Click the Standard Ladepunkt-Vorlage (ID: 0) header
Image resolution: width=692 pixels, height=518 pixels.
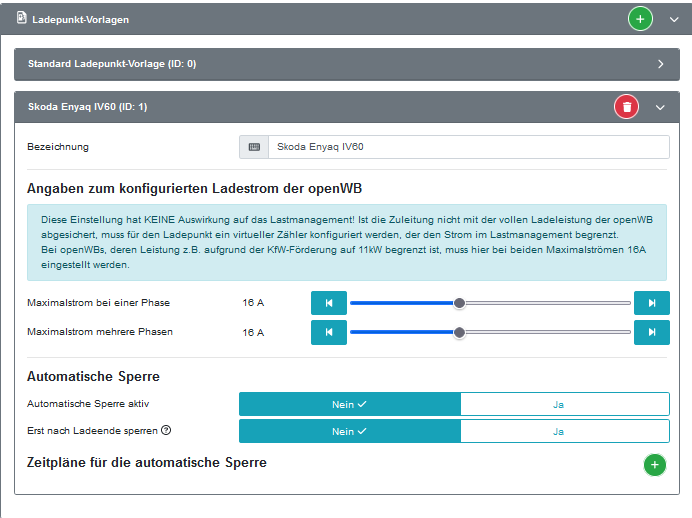click(112, 64)
